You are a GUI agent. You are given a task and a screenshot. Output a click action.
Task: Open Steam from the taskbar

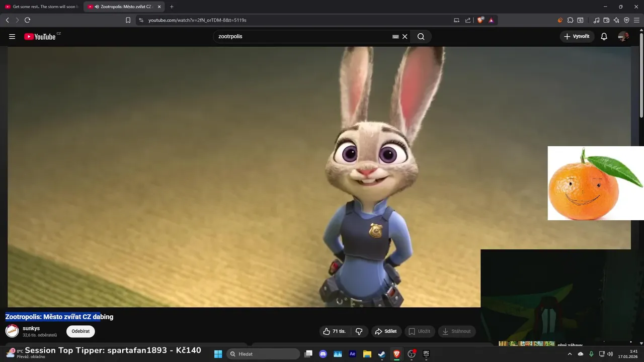coord(382,354)
